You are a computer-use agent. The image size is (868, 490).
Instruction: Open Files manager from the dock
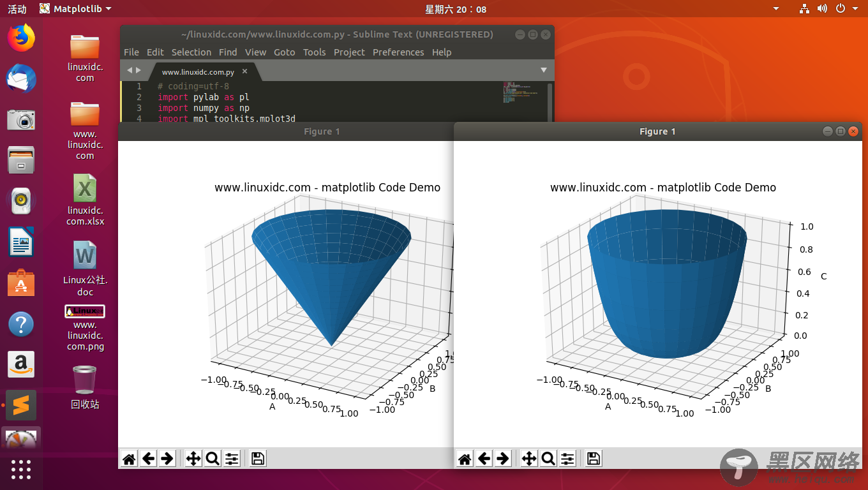tap(21, 160)
